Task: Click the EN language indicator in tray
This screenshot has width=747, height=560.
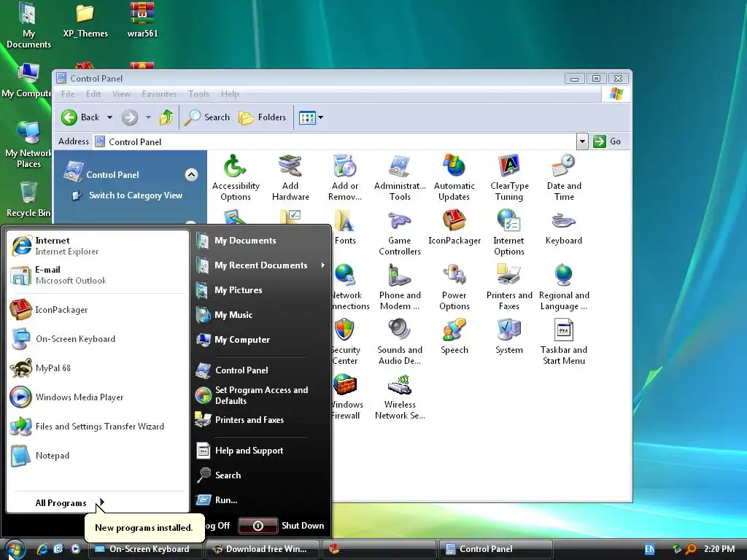Action: [649, 549]
